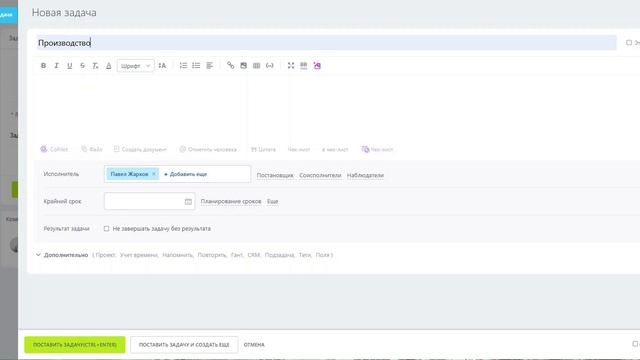Click Создать документ below the editor

(140, 149)
